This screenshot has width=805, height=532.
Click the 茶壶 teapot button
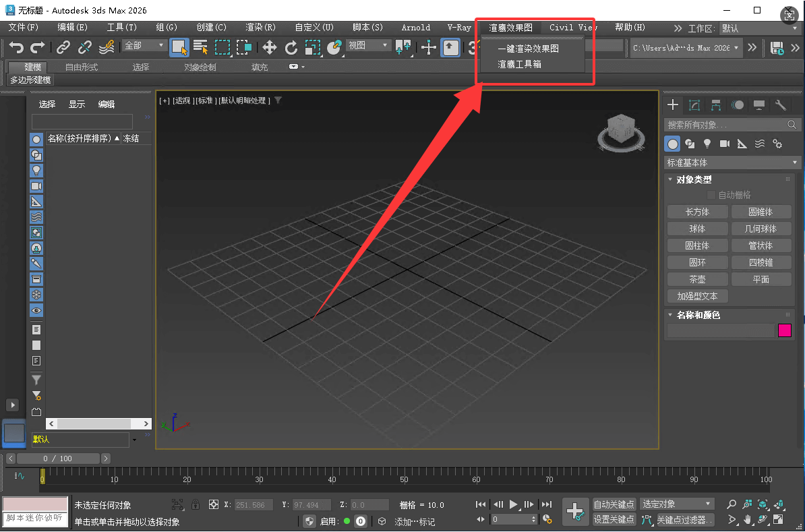click(697, 279)
